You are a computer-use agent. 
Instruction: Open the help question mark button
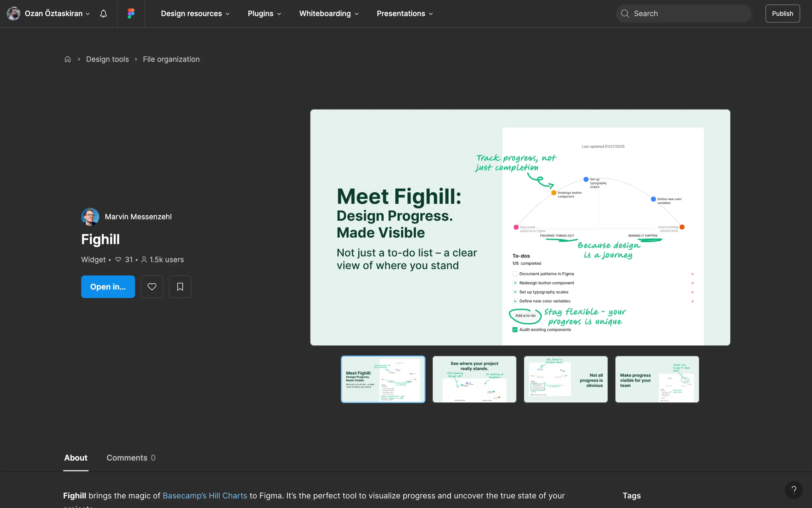pyautogui.click(x=794, y=490)
